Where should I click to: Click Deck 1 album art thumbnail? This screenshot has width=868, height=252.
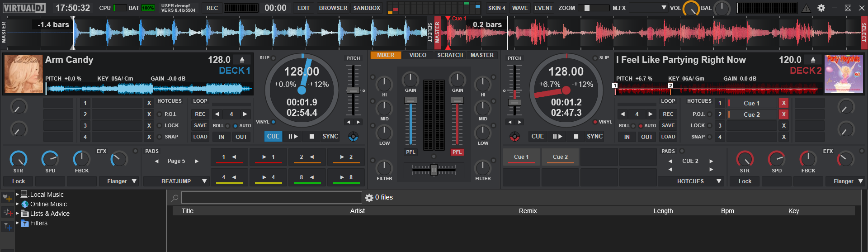[24, 74]
